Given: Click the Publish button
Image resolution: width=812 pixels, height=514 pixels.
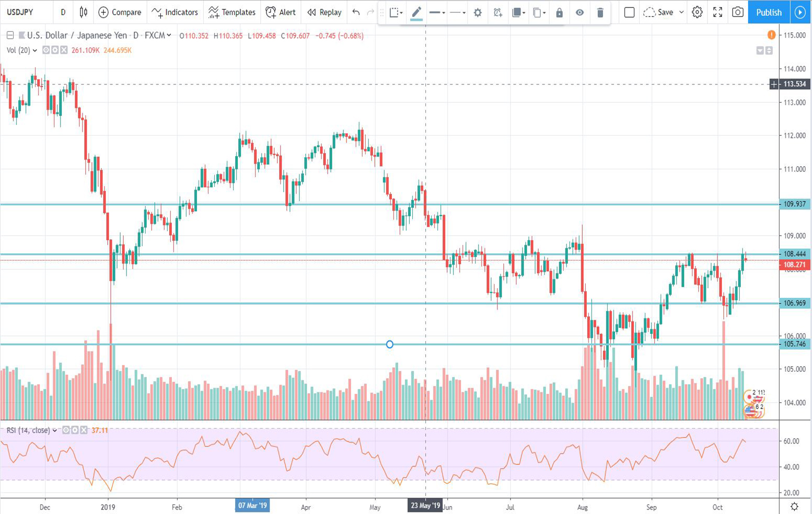Looking at the screenshot, I should [768, 12].
